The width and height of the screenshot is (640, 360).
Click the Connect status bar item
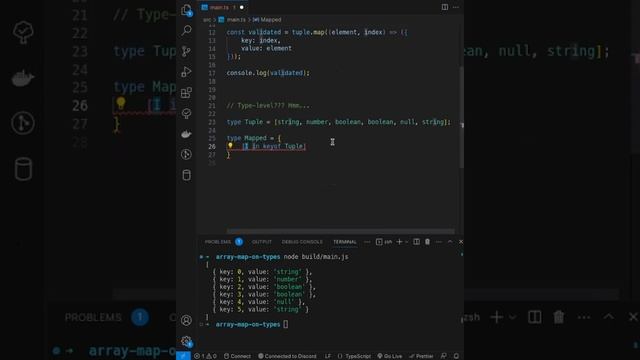[x=237, y=356]
